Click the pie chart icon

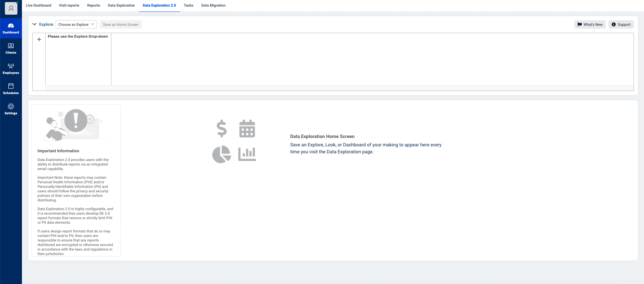(221, 154)
